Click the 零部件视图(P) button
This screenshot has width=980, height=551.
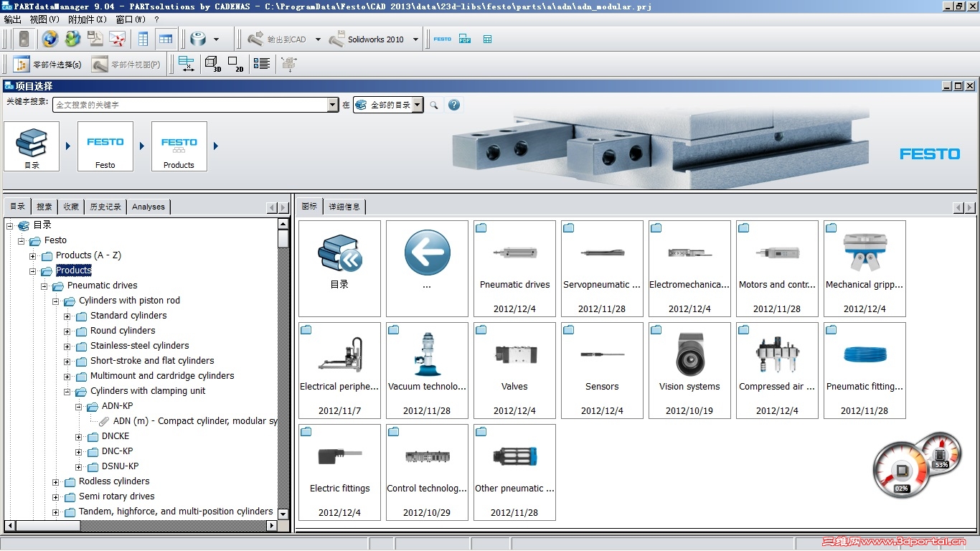pyautogui.click(x=126, y=65)
